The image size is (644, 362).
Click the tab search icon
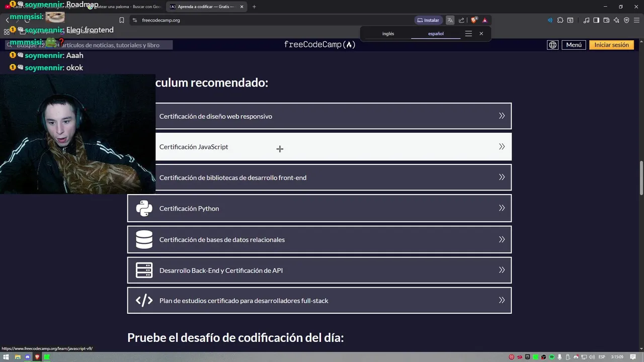point(570,20)
